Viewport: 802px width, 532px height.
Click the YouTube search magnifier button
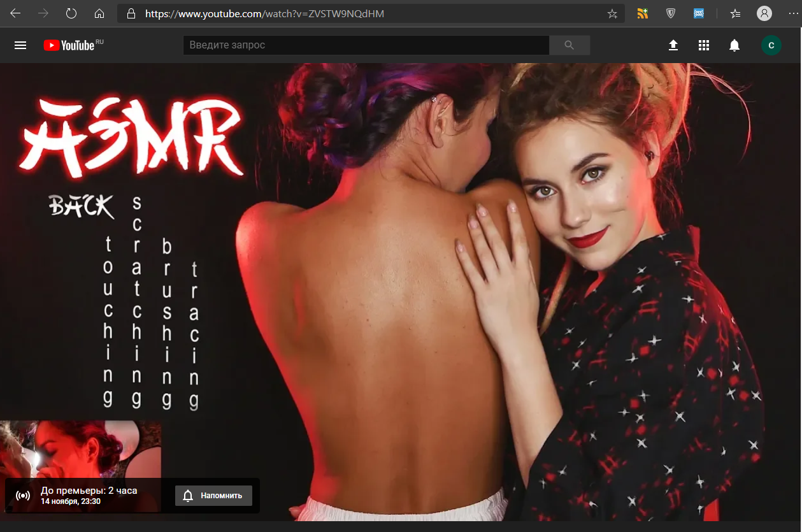(x=569, y=45)
